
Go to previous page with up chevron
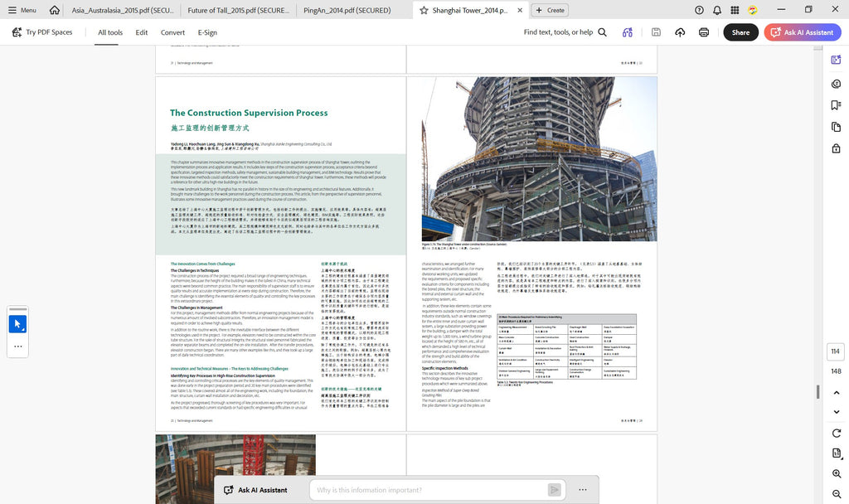point(837,392)
